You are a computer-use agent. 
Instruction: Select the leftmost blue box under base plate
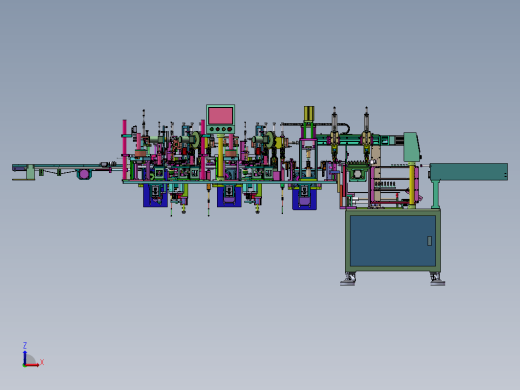coord(155,195)
